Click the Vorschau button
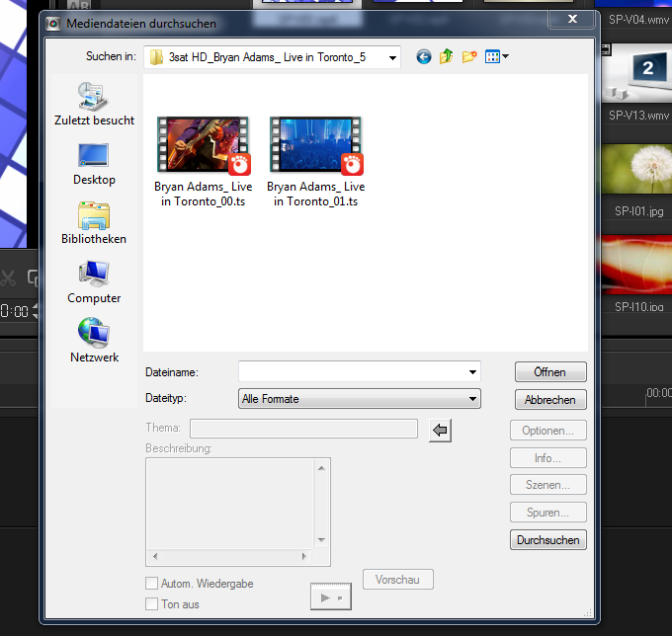 pos(397,579)
